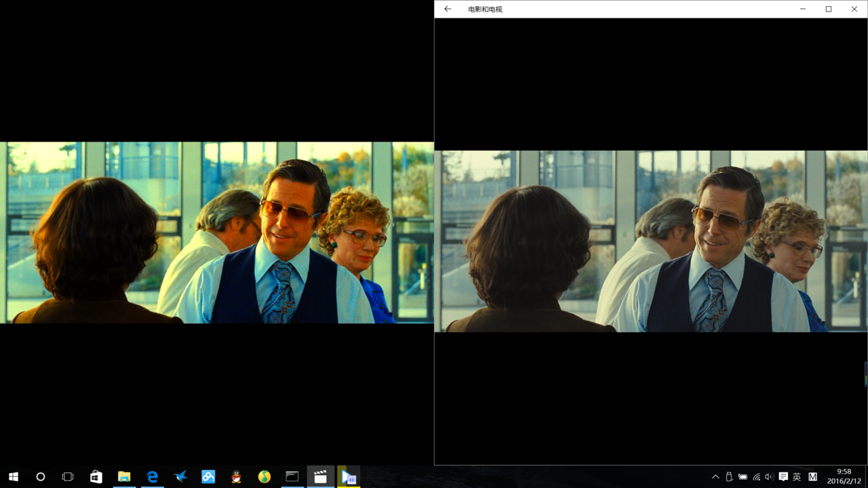
Task: Maximize the 电影和电视 window
Action: click(829, 9)
